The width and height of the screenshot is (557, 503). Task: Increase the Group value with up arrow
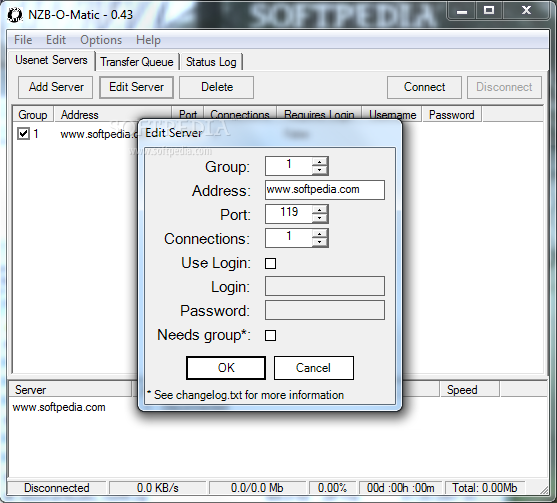click(320, 162)
